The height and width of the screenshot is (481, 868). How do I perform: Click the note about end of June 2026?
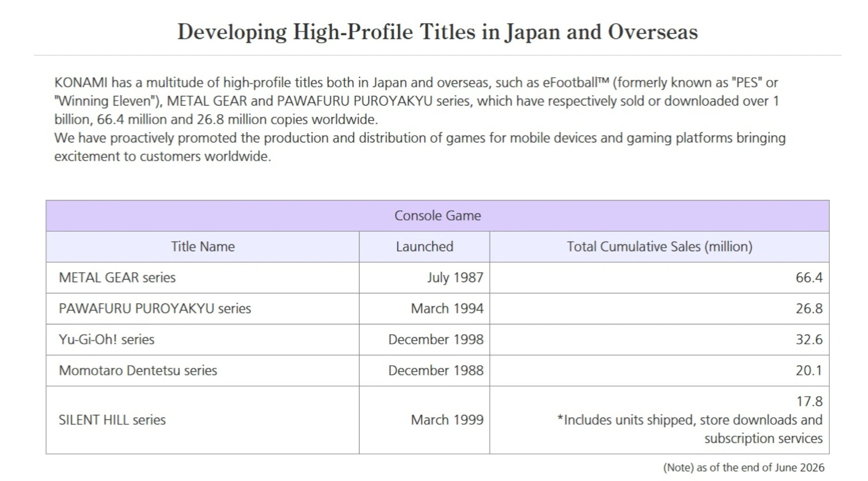pyautogui.click(x=743, y=468)
